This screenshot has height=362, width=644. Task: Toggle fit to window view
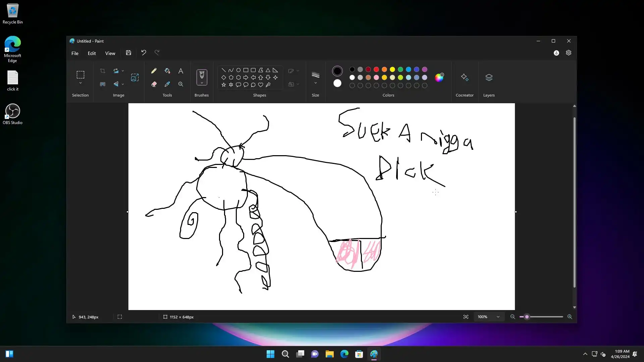466,317
